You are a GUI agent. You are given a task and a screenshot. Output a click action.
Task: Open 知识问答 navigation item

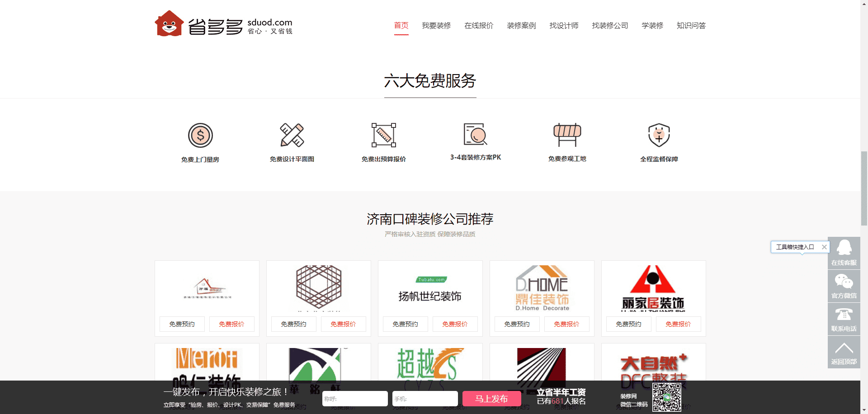point(691,25)
